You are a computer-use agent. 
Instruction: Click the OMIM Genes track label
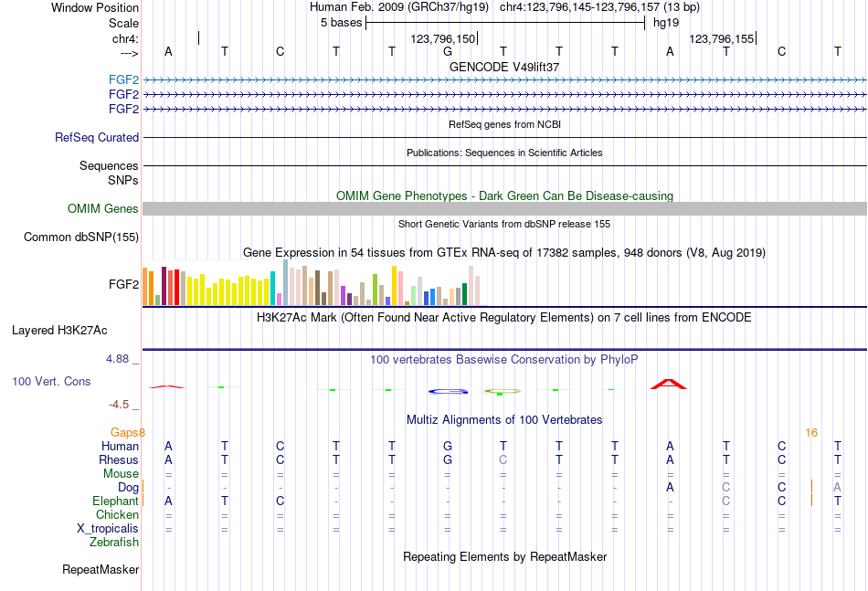click(103, 208)
